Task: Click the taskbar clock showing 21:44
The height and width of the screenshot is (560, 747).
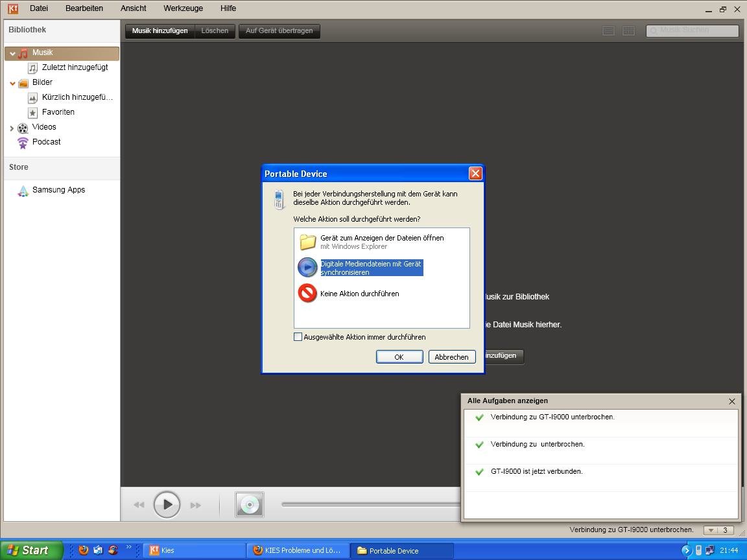Action: (x=729, y=550)
